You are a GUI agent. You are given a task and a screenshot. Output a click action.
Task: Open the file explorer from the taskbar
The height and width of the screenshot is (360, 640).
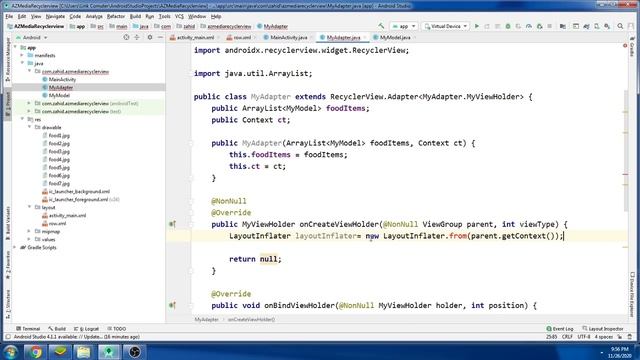click(x=83, y=351)
